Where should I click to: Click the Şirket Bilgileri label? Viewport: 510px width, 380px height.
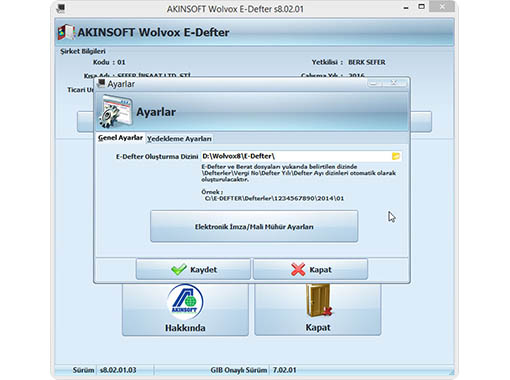click(x=83, y=51)
